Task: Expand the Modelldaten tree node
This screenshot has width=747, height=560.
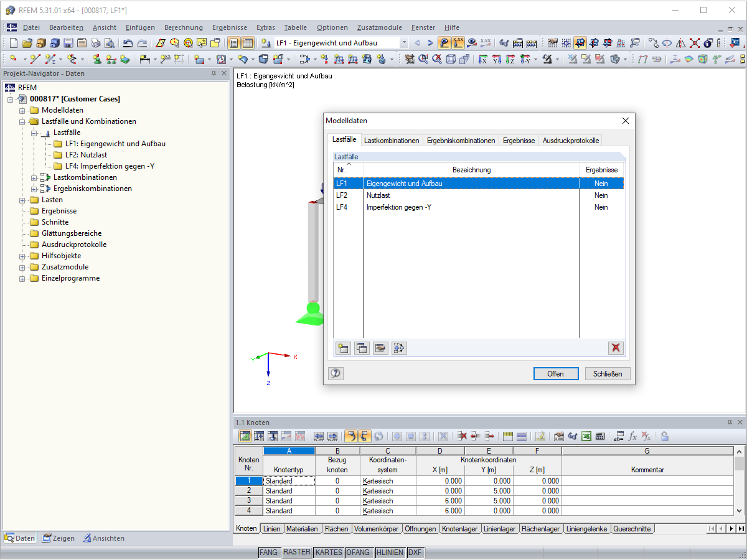Action: (22, 110)
